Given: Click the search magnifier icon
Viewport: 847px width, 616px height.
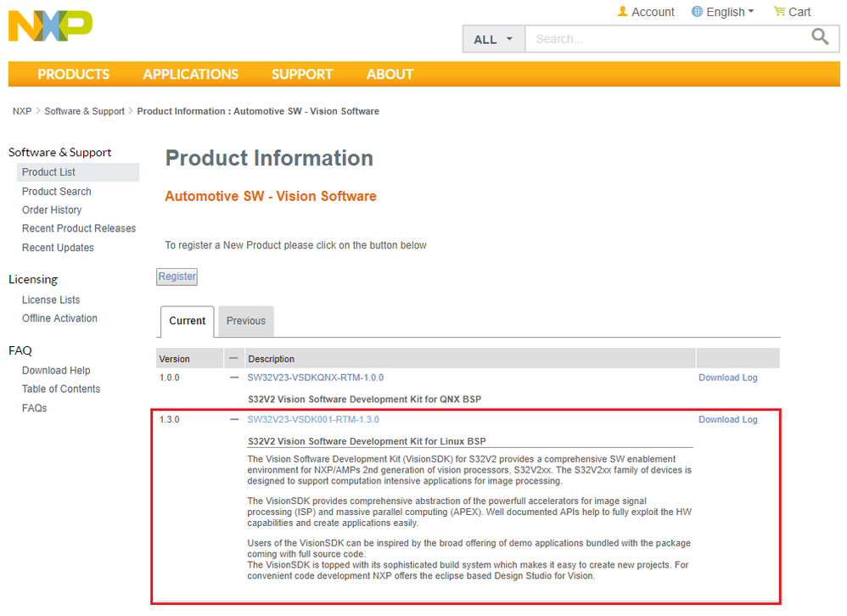Looking at the screenshot, I should [820, 37].
